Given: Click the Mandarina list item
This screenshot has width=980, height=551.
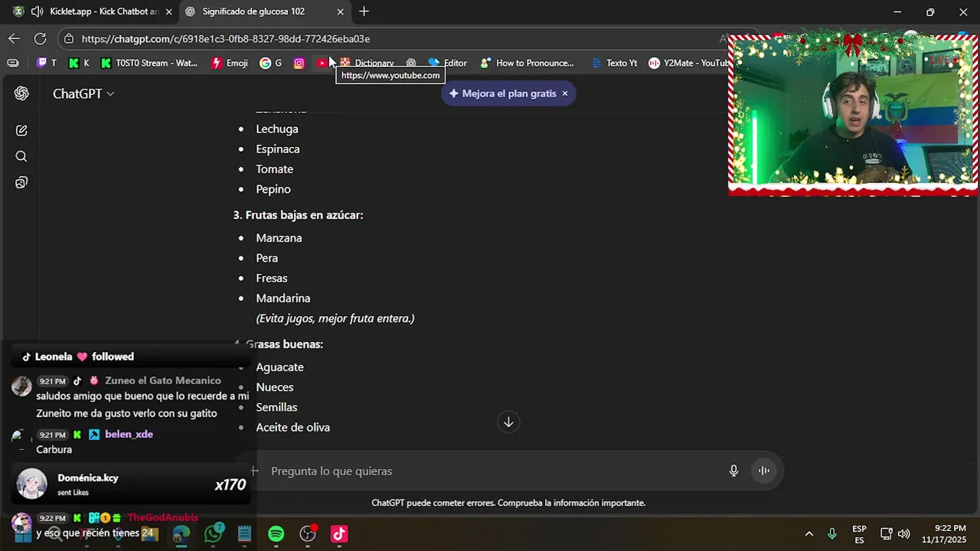Looking at the screenshot, I should click(x=283, y=298).
